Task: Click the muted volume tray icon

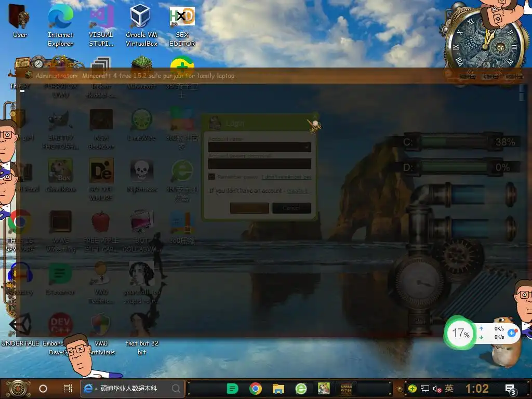Action: point(436,389)
